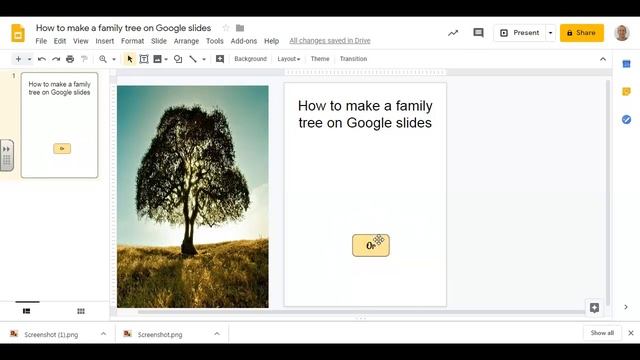Select the line tool
The width and height of the screenshot is (640, 360).
193,59
